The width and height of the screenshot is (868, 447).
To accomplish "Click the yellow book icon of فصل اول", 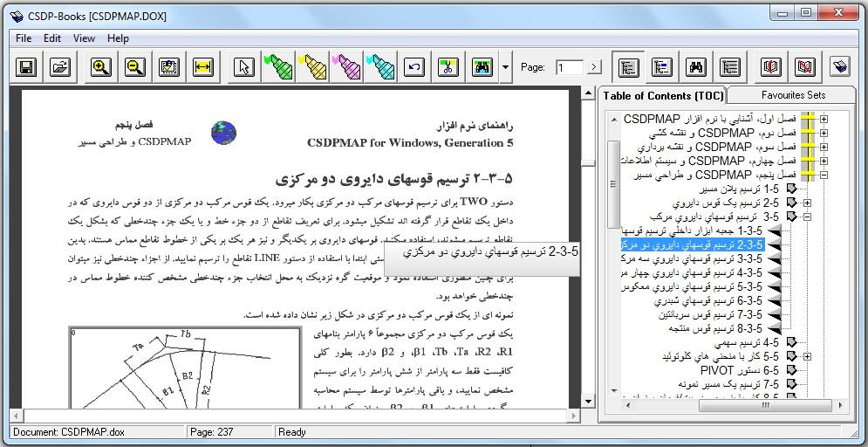I will point(809,119).
